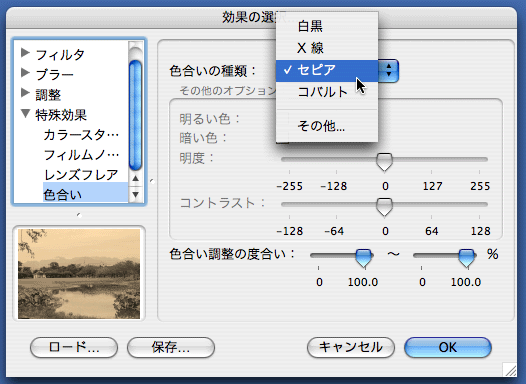The image size is (526, 384).
Task: Click the ロード... button
Action: 74,347
